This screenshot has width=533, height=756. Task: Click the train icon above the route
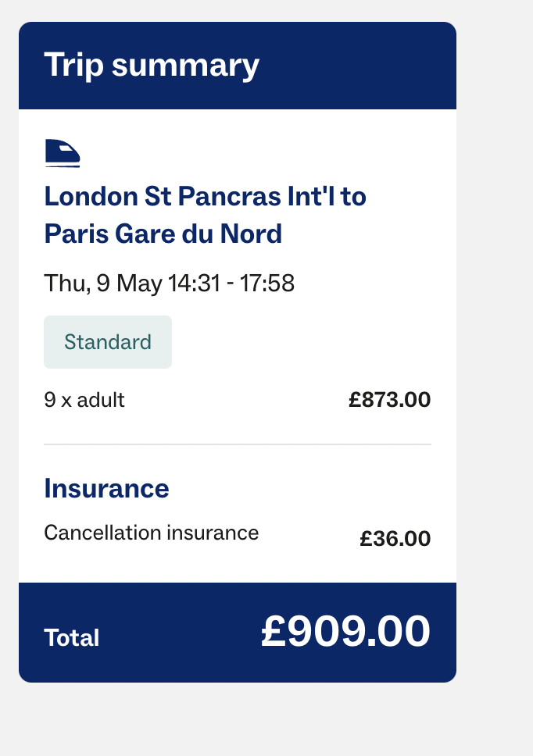[x=63, y=153]
